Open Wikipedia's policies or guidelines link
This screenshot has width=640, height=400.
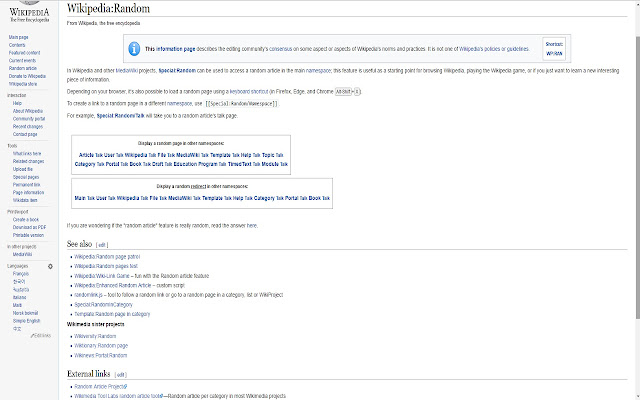[494, 49]
